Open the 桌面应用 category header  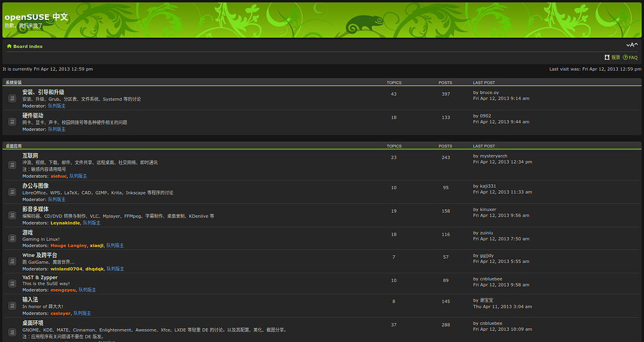(x=14, y=146)
